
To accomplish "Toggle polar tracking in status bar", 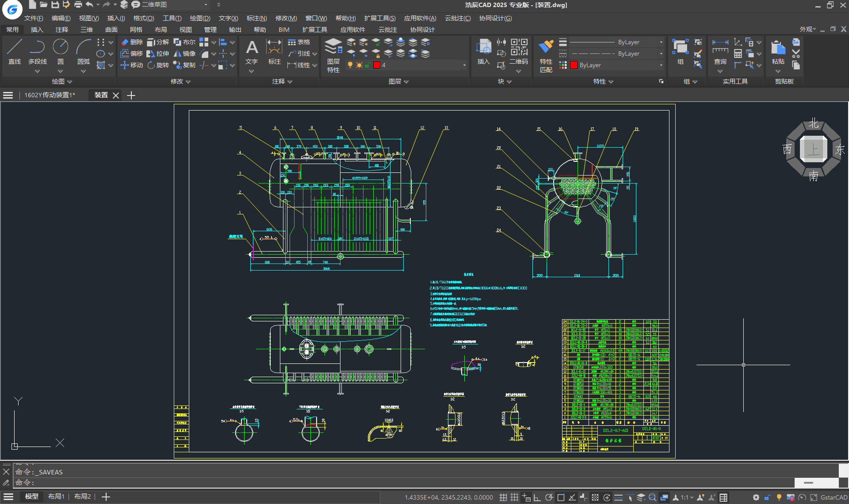I will (x=549, y=497).
